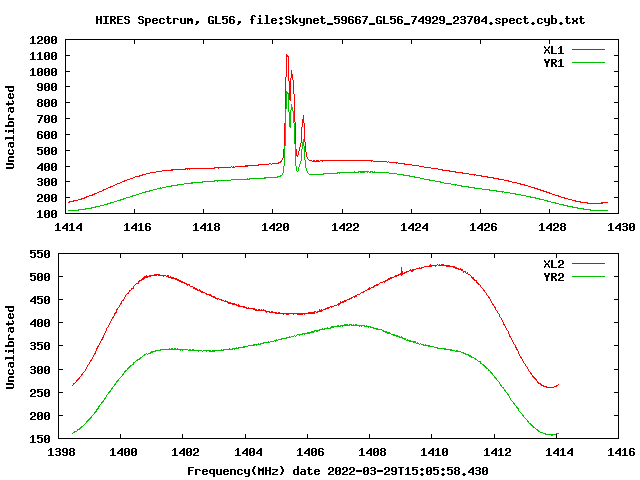
Task: Click the red line sample beside XL2
Action: click(x=588, y=264)
